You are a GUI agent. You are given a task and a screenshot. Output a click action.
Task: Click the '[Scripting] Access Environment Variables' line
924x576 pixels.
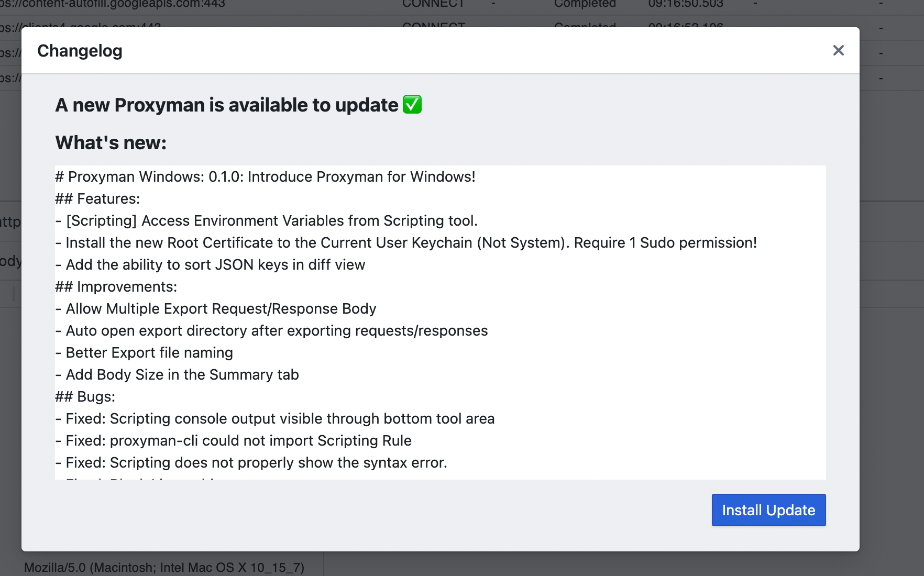click(266, 220)
